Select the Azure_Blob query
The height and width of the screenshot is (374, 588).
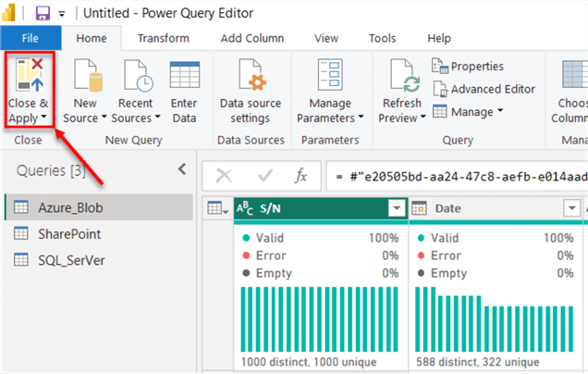point(99,207)
